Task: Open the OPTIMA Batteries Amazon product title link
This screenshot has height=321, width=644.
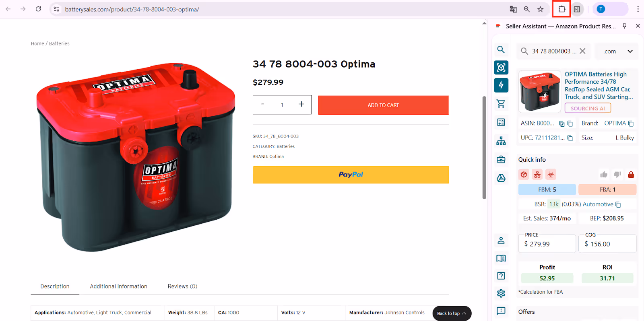Action: pos(599,85)
